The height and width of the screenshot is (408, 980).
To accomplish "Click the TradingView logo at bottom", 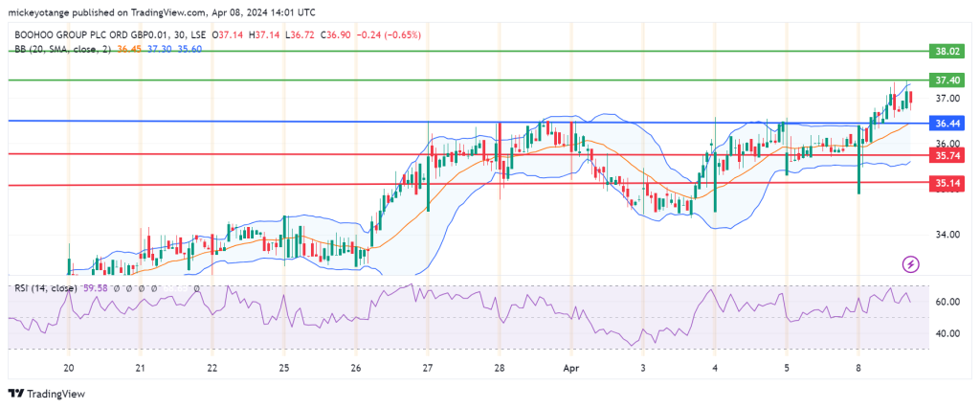I will pyautogui.click(x=47, y=395).
